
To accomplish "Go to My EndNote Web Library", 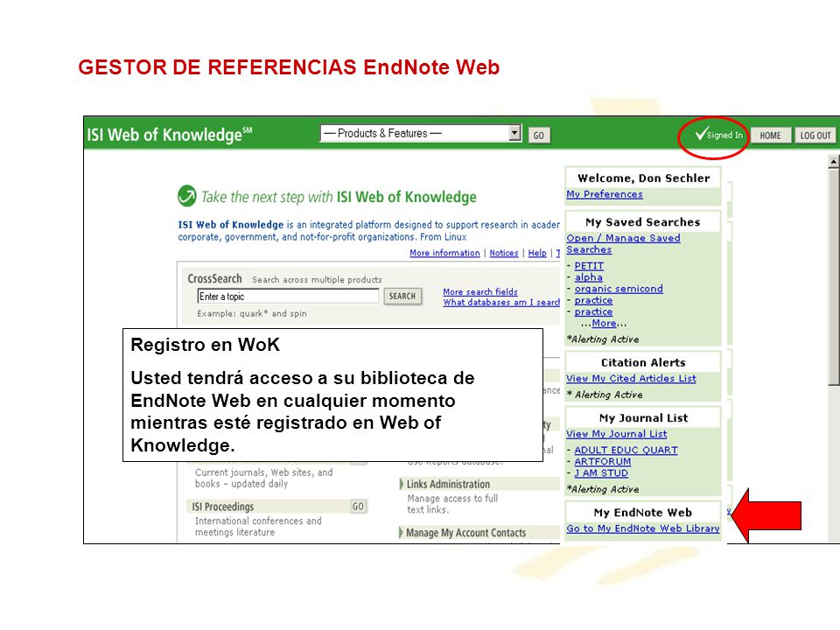I will [x=643, y=528].
